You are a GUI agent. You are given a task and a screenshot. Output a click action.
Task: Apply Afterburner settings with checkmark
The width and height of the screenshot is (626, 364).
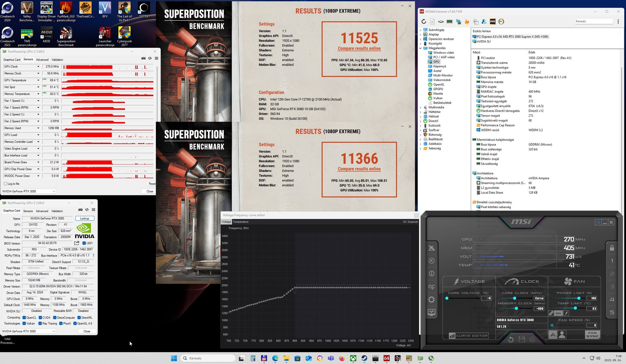pos(532,339)
